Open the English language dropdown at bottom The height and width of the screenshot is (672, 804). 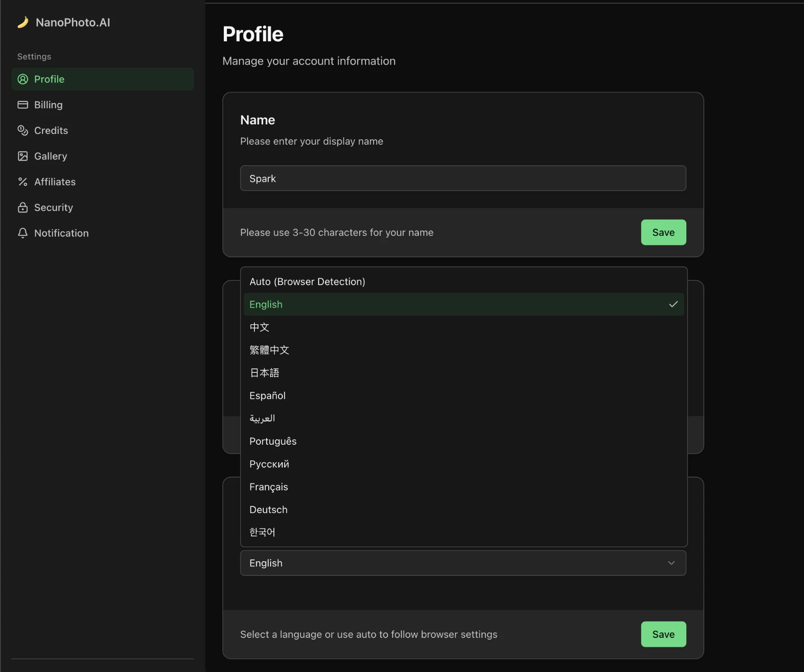pos(462,563)
